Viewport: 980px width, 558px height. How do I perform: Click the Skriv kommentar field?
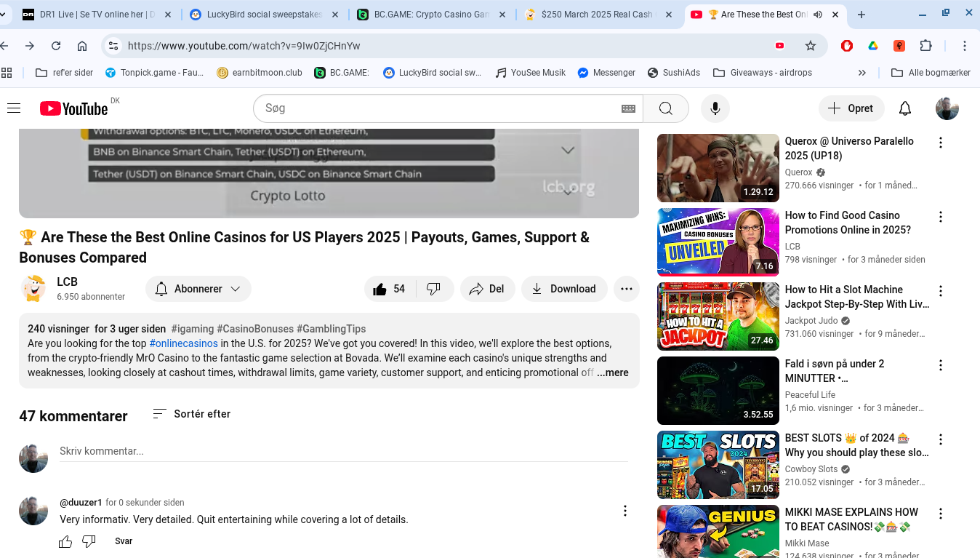point(343,451)
